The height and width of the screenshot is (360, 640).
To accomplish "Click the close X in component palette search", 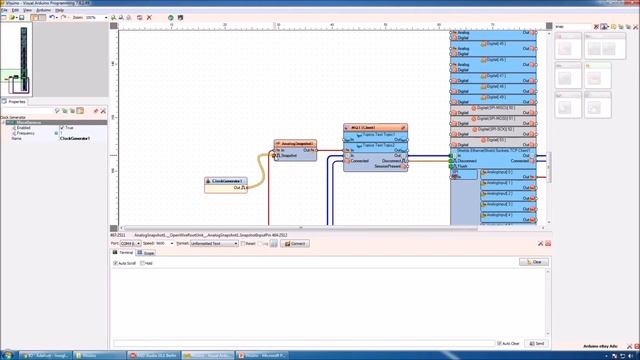I will pyautogui.click(x=596, y=27).
